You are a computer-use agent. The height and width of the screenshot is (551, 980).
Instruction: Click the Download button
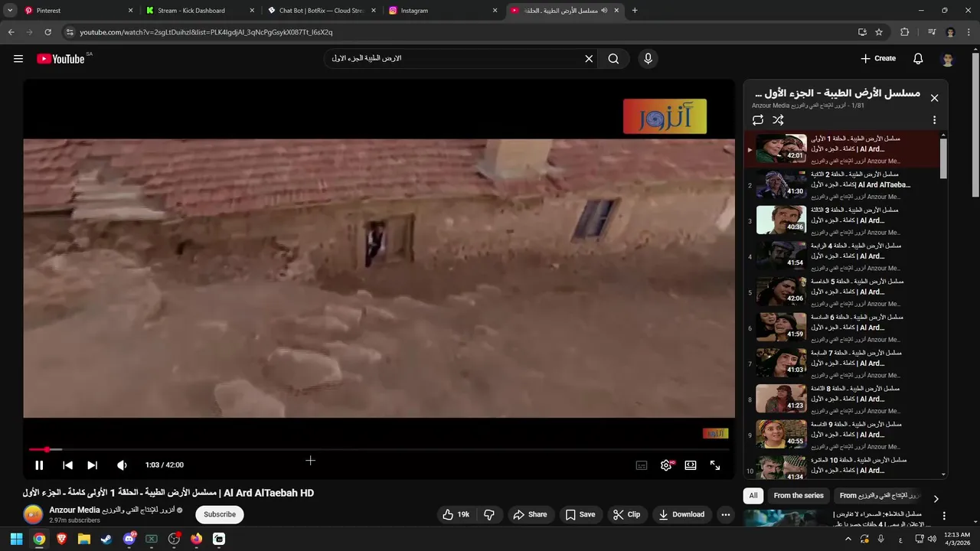681,514
